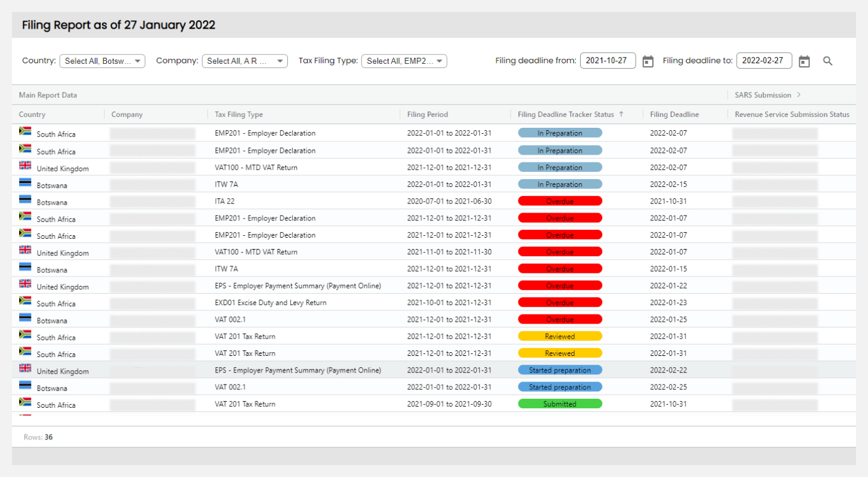Screen dimensions: 868x477
Task: Click the filing deadline 2022-02-15 cell
Action: point(668,184)
